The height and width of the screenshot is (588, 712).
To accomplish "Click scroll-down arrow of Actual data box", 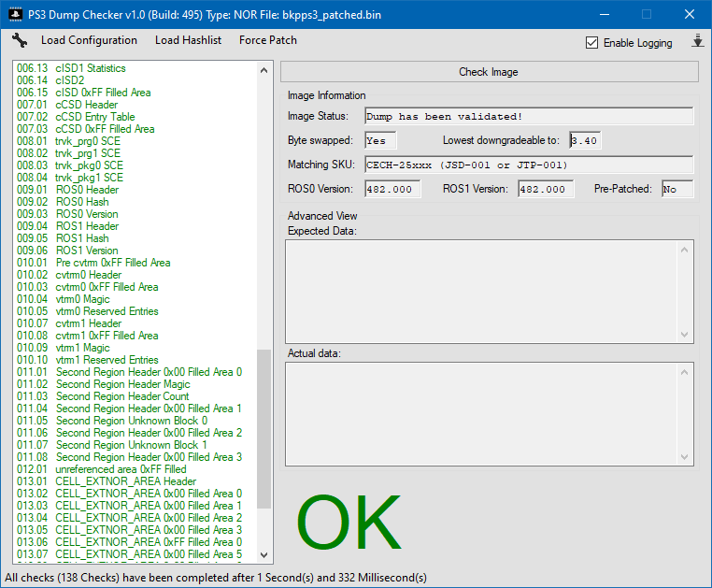I will (687, 457).
